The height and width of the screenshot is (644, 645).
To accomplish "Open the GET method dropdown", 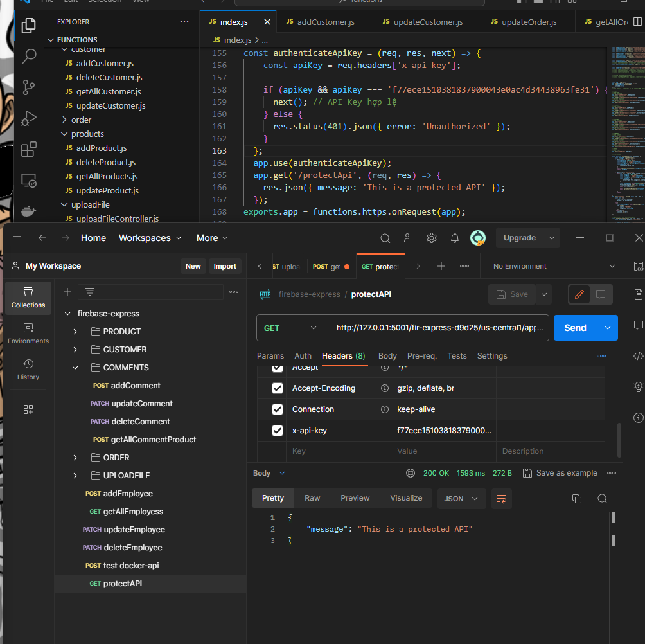I will (x=291, y=328).
